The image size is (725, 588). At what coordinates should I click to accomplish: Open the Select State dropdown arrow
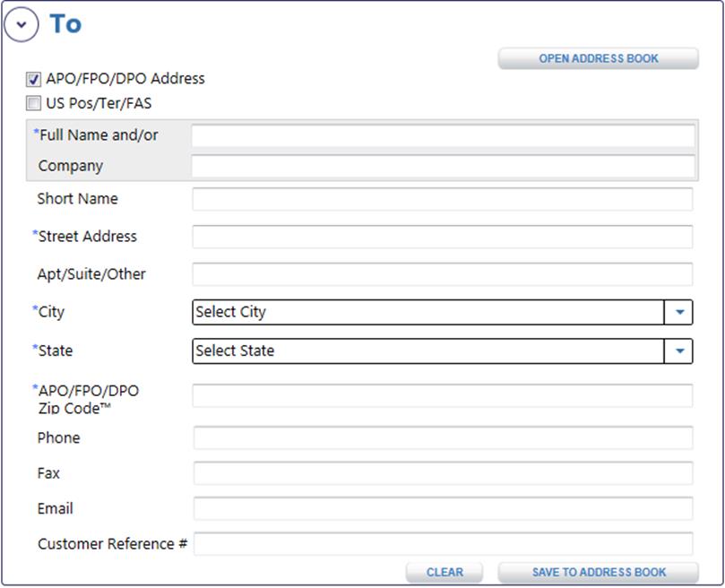(x=678, y=351)
